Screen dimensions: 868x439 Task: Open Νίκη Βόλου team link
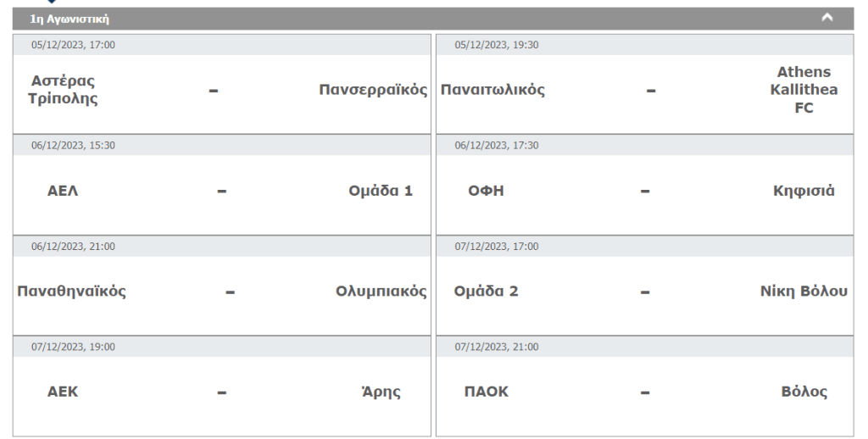804,292
